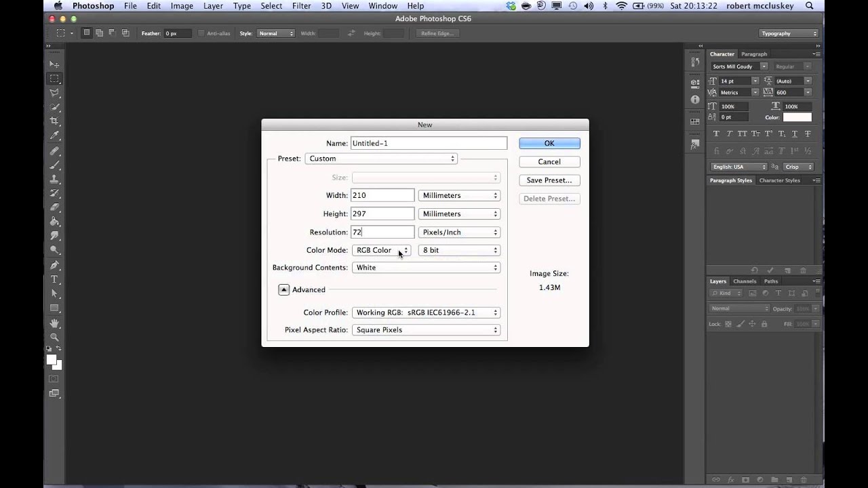Open Background Contents dropdown
The image size is (868, 488).
pos(426,268)
